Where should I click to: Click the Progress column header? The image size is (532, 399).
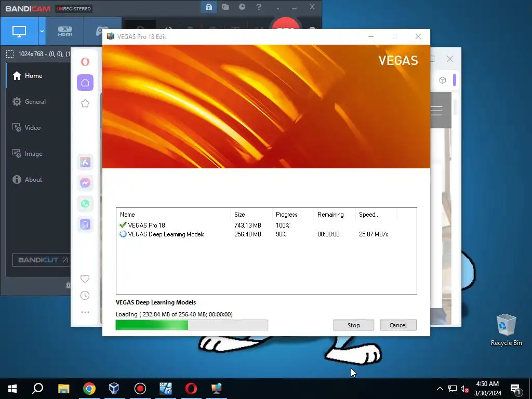click(293, 215)
